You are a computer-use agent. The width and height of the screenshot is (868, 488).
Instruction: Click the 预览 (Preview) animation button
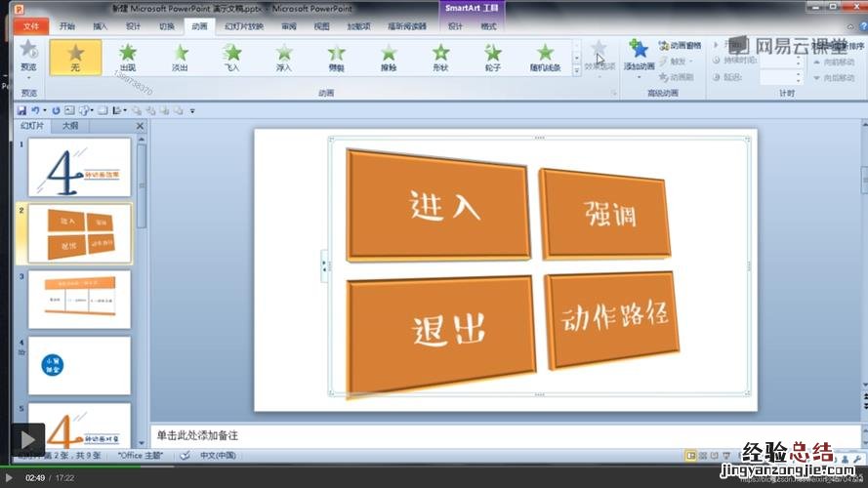(x=29, y=55)
